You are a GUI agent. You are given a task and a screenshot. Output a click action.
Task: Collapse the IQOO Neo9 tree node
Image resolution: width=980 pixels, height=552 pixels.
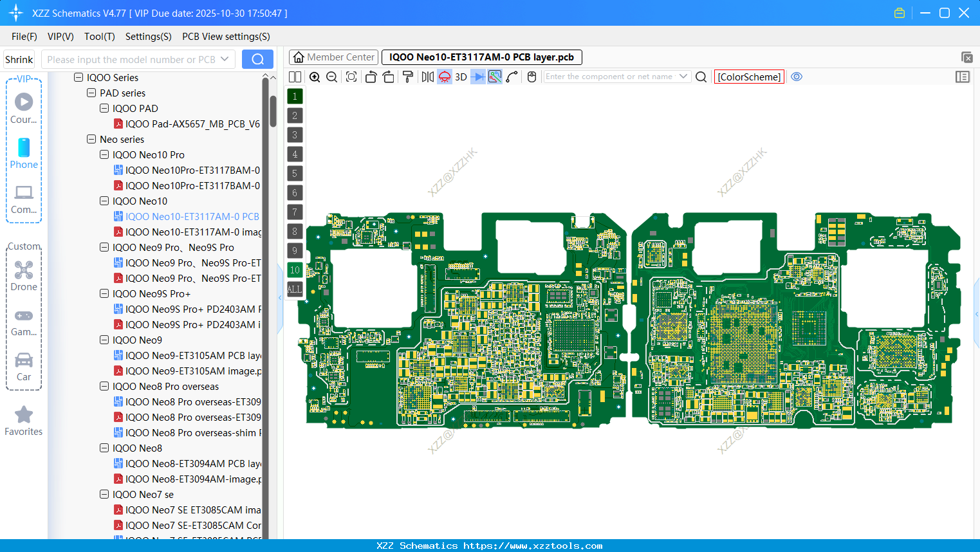coord(104,340)
